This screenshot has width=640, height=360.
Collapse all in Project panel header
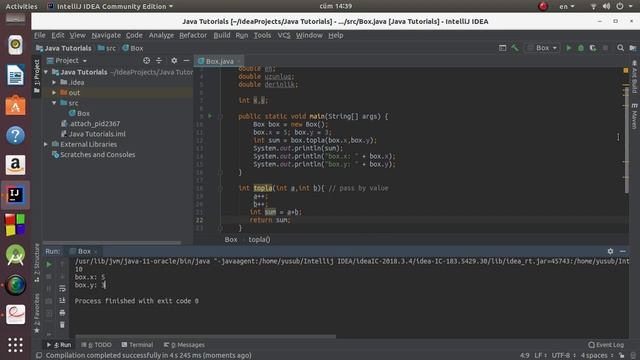(159, 60)
